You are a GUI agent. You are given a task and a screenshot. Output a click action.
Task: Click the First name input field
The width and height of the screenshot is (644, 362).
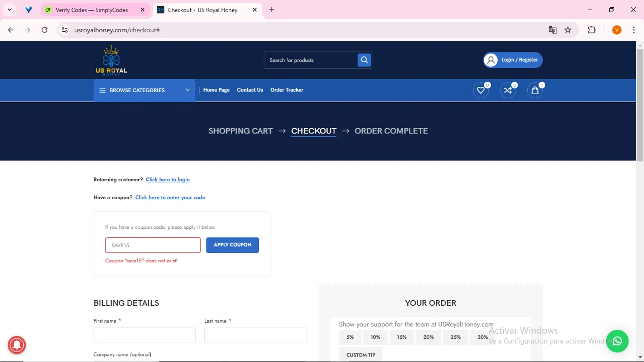(x=145, y=335)
